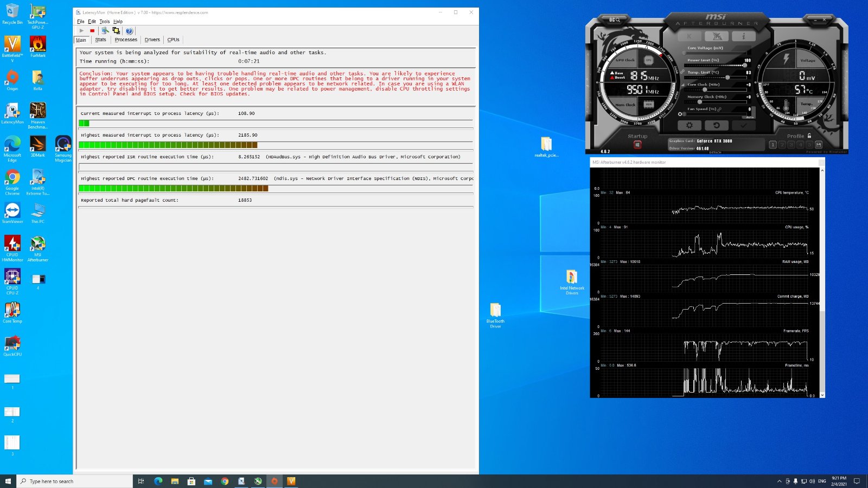The width and height of the screenshot is (868, 488).
Task: Select the Origin desktop icon
Action: tap(12, 80)
